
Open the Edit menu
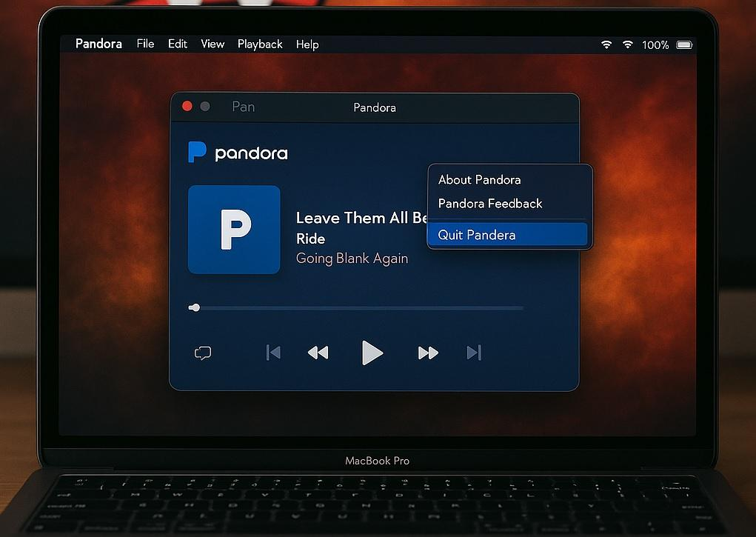(x=178, y=44)
